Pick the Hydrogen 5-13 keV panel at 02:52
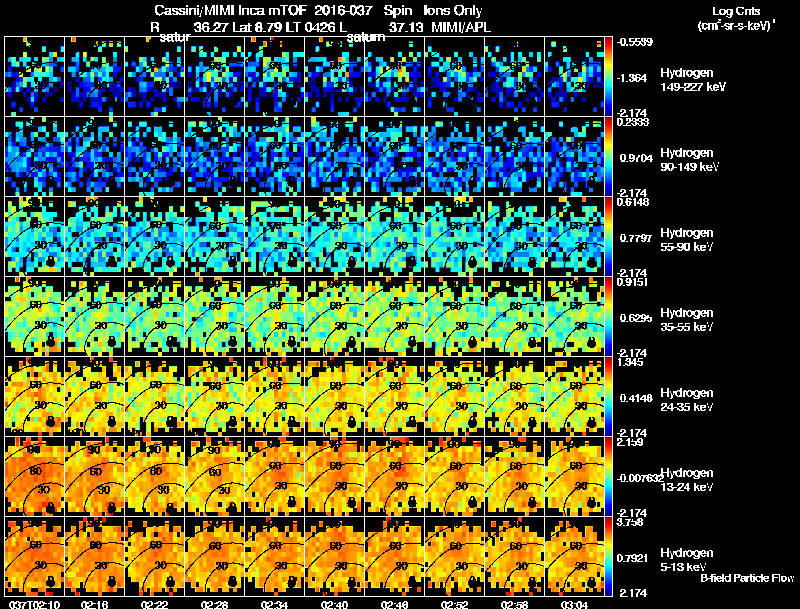Image resolution: width=800 pixels, height=609 pixels. point(455,557)
